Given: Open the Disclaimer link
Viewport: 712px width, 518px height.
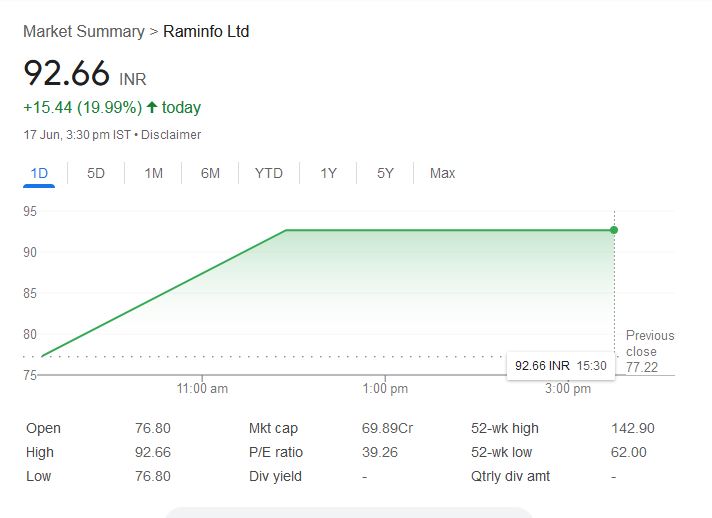Looking at the screenshot, I should (x=171, y=134).
